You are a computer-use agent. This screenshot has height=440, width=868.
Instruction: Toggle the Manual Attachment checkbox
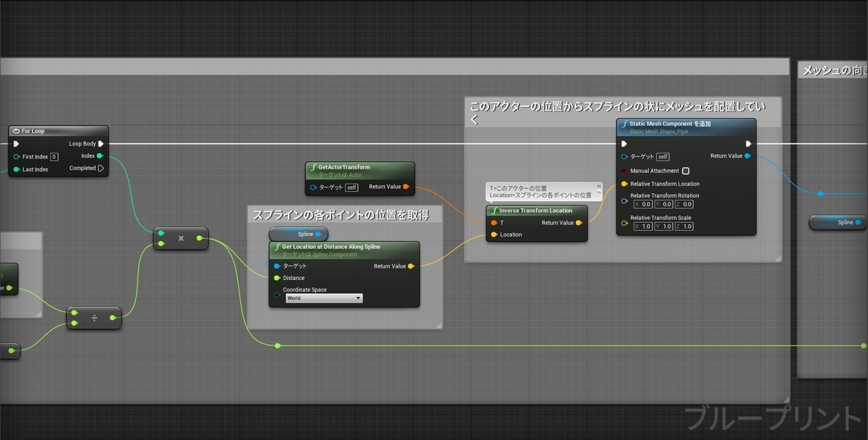click(x=686, y=171)
